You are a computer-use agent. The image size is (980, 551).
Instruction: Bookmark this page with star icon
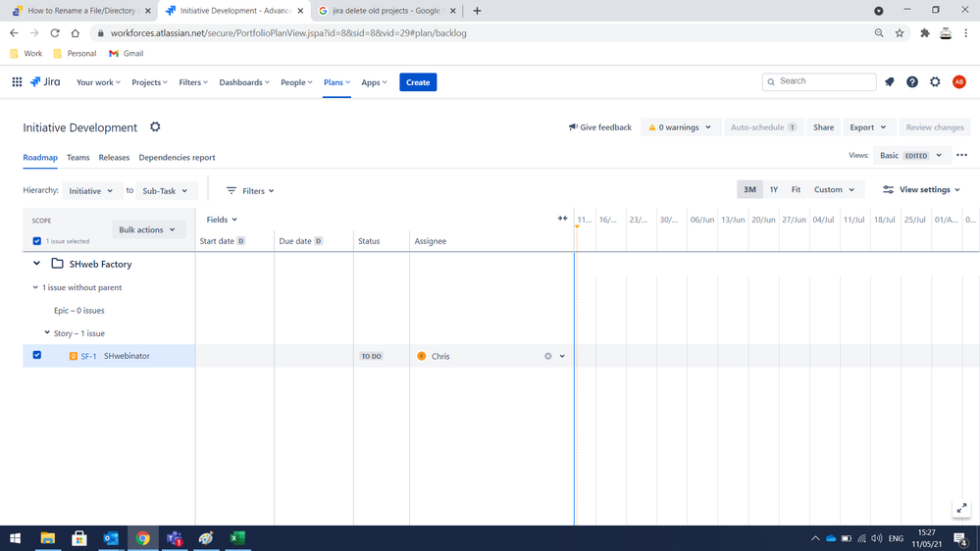tap(900, 33)
